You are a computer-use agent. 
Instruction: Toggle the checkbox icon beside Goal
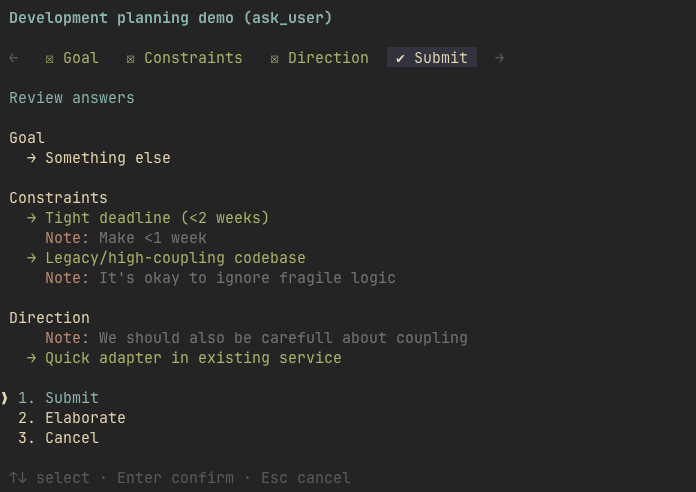[x=49, y=59]
